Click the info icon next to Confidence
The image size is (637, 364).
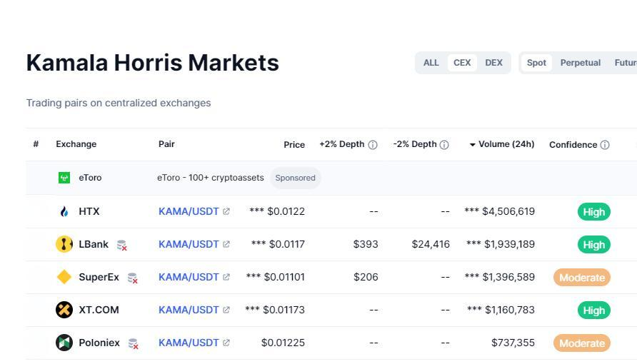point(605,145)
